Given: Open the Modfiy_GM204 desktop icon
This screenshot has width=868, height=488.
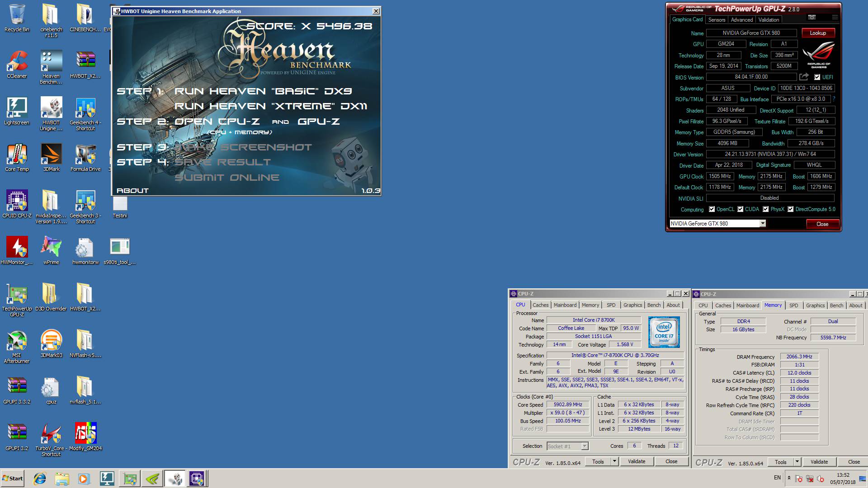Looking at the screenshot, I should click(85, 436).
